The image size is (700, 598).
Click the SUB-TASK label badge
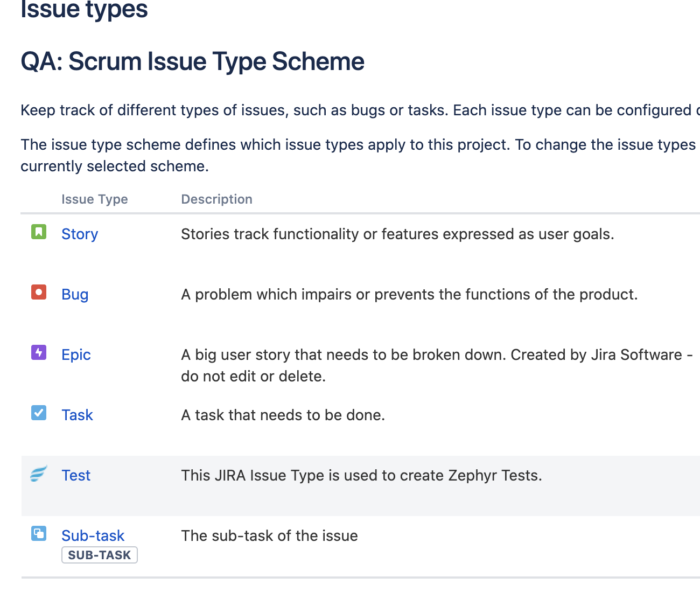[x=100, y=555]
